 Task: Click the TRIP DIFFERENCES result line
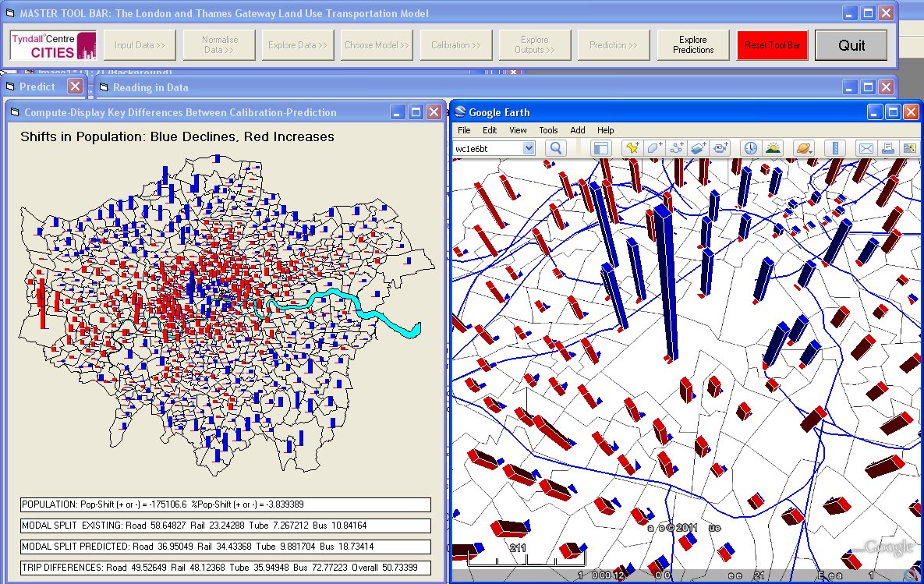[x=225, y=568]
